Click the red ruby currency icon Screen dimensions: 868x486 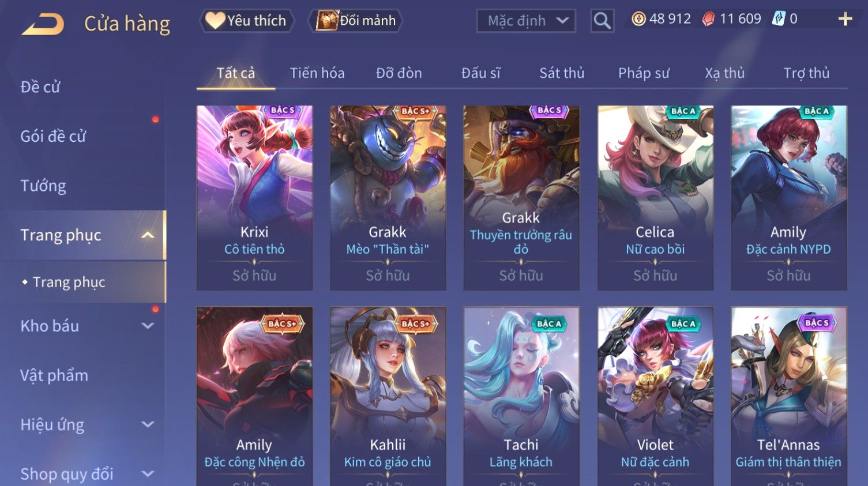pyautogui.click(x=708, y=19)
